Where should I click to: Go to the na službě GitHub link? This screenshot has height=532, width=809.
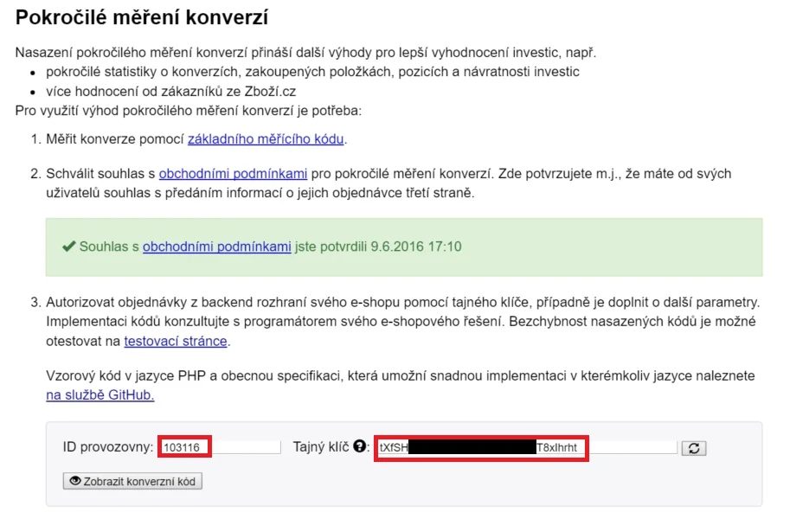pyautogui.click(x=100, y=394)
